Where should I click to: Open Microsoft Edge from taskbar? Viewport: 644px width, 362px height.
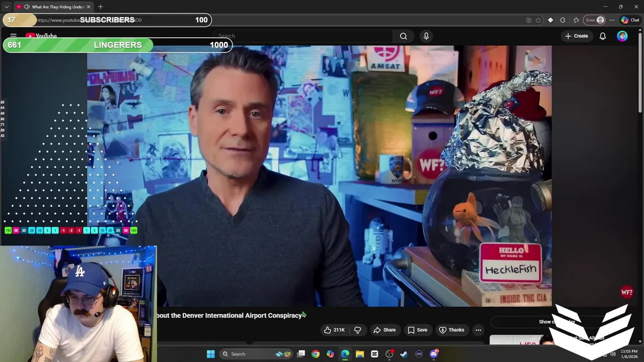click(x=345, y=354)
